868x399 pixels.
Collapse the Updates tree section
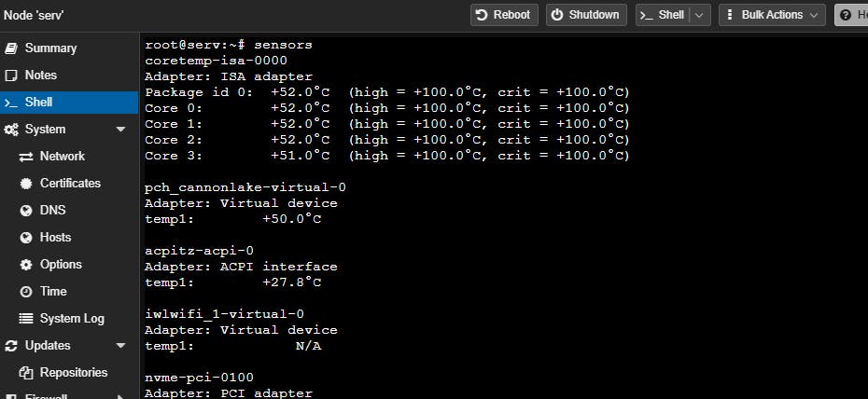click(x=120, y=346)
